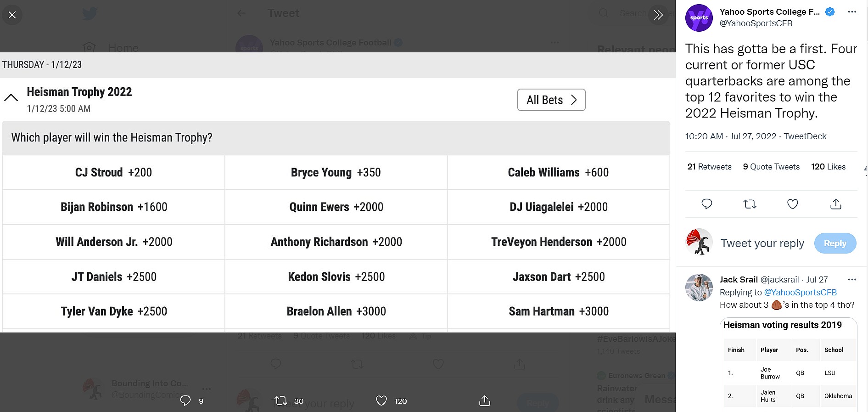Like the tweet with the 120 heart icon

(x=381, y=401)
